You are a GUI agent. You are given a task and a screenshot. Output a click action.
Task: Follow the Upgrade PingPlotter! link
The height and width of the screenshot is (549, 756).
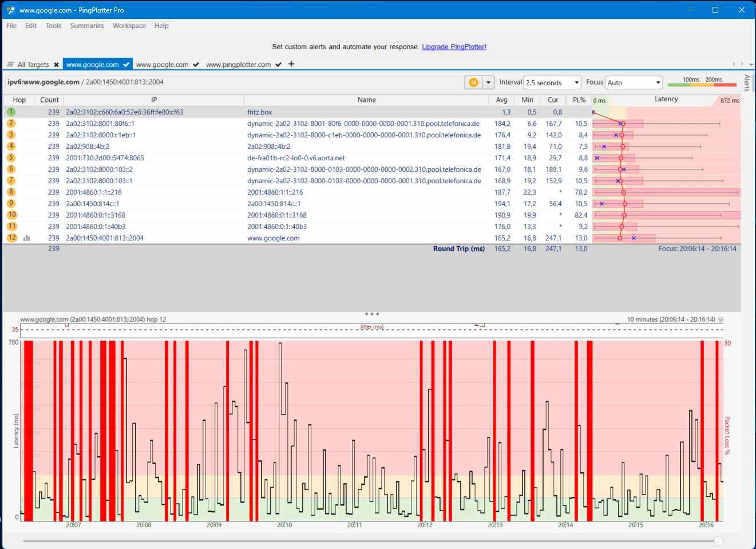point(454,47)
